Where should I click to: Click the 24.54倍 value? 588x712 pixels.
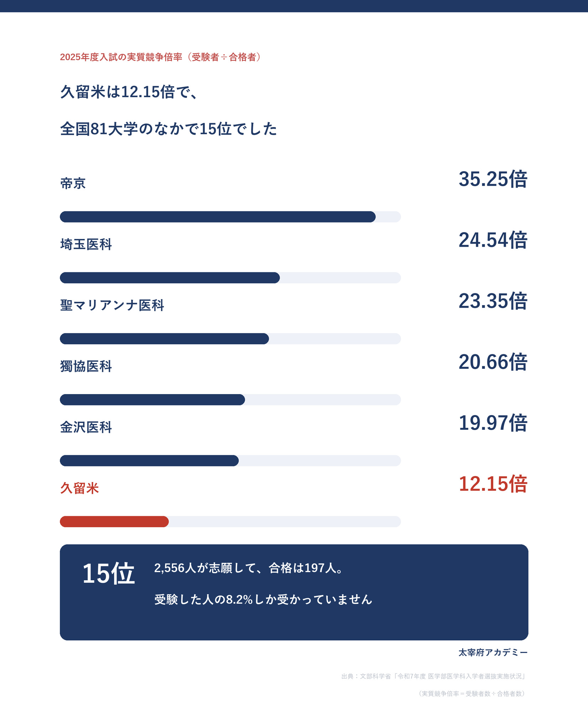click(493, 240)
